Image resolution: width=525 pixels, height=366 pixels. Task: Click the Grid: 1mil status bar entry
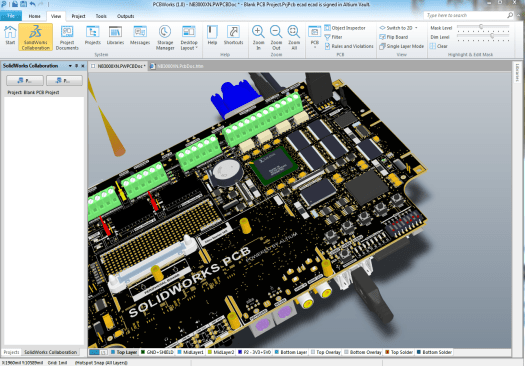tap(58, 363)
